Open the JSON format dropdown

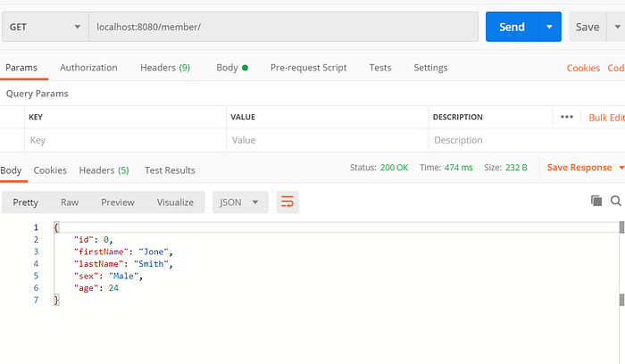[x=240, y=203]
